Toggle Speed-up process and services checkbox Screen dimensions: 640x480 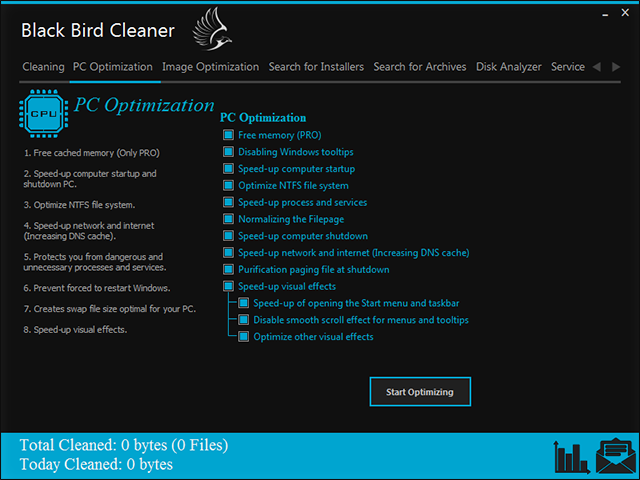coord(229,202)
